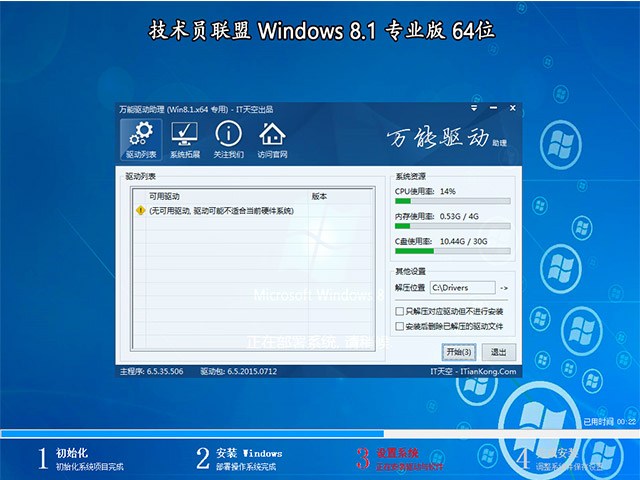Click step 1 初始化 label
This screenshot has height=480, width=640.
[72, 453]
